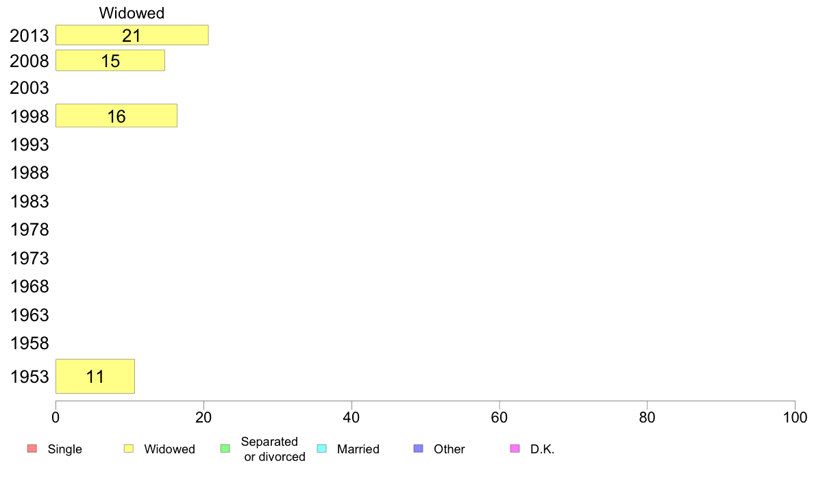Select the 1953 bar showing 11
Image resolution: width=814 pixels, height=504 pixels.
pyautogui.click(x=95, y=377)
